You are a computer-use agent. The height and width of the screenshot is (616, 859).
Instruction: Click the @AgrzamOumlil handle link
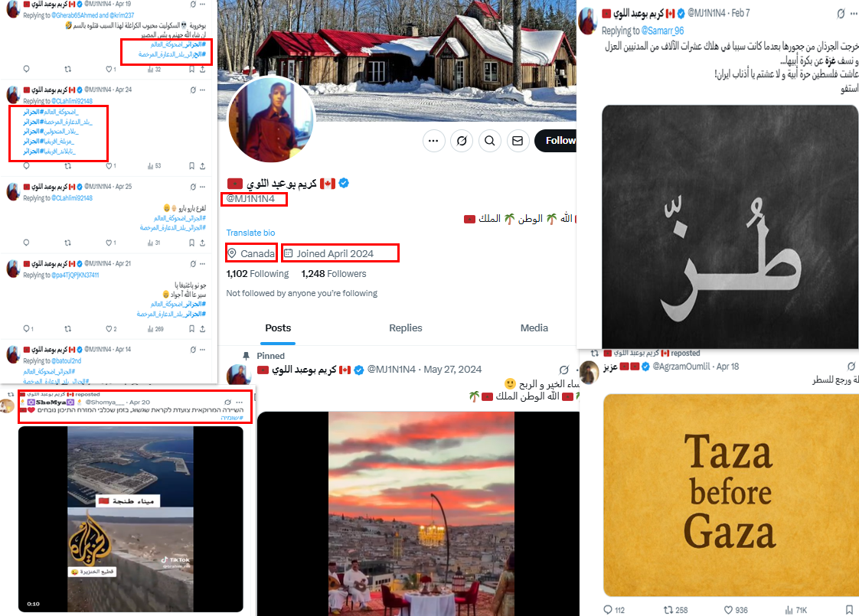coord(681,367)
